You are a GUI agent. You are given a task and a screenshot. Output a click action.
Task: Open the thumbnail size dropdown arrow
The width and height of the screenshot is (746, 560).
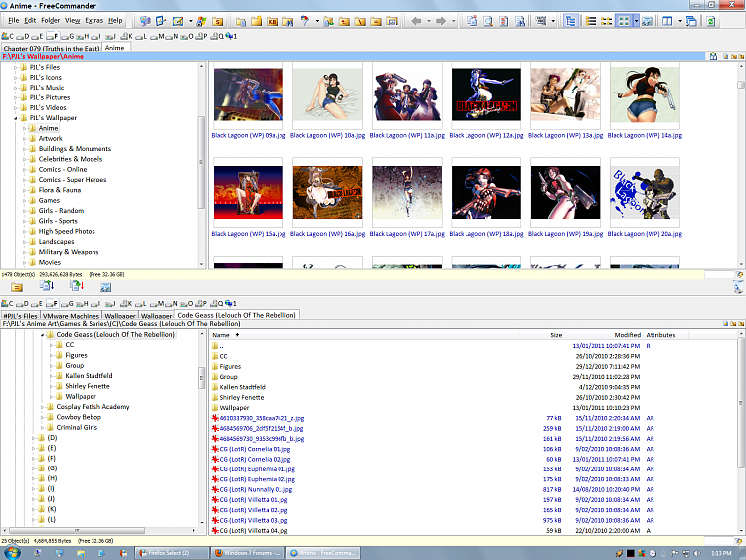click(x=636, y=21)
